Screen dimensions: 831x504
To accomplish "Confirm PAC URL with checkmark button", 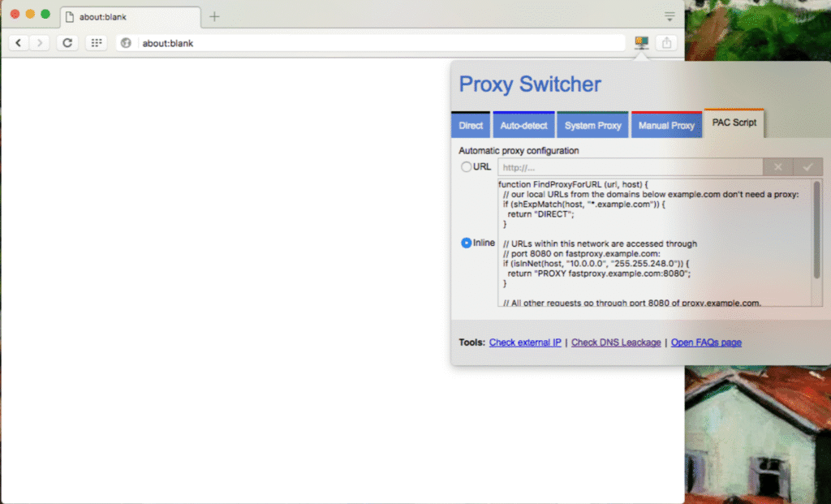I will click(x=807, y=167).
